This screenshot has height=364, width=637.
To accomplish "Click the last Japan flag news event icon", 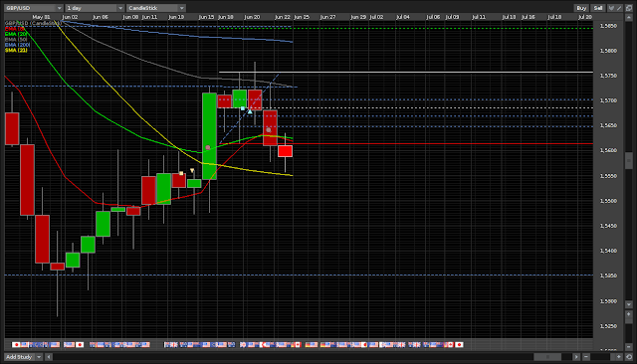I will (459, 344).
